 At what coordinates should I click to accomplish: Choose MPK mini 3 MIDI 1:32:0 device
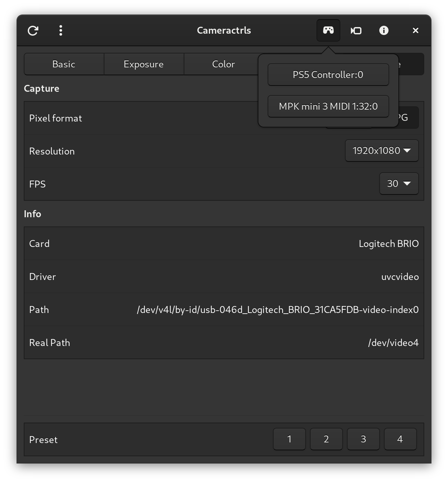pos(328,106)
